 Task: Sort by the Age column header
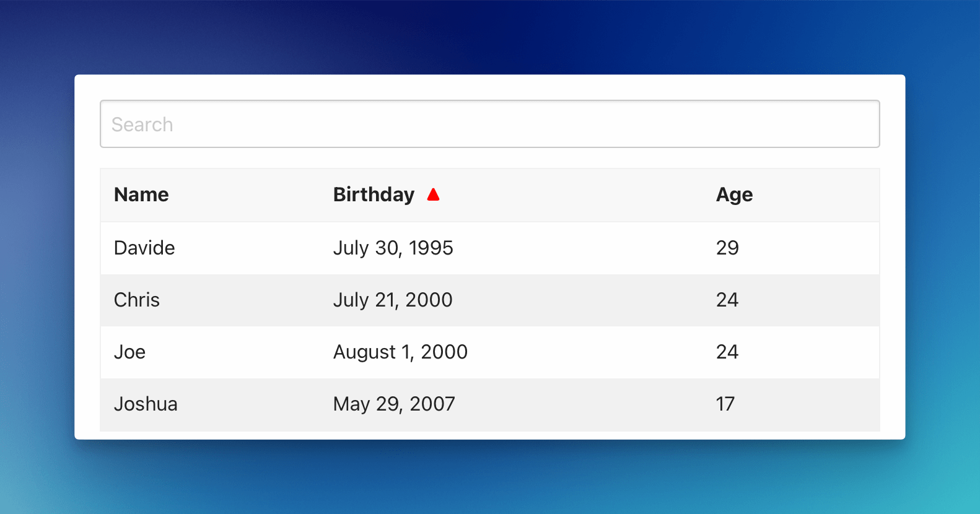tap(734, 195)
